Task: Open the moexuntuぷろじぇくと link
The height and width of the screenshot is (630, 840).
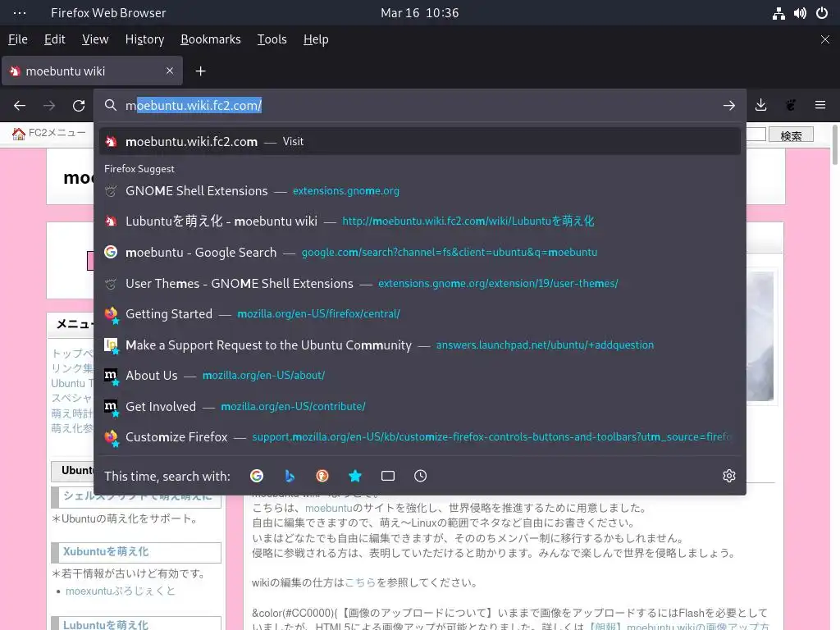Action: [x=121, y=591]
